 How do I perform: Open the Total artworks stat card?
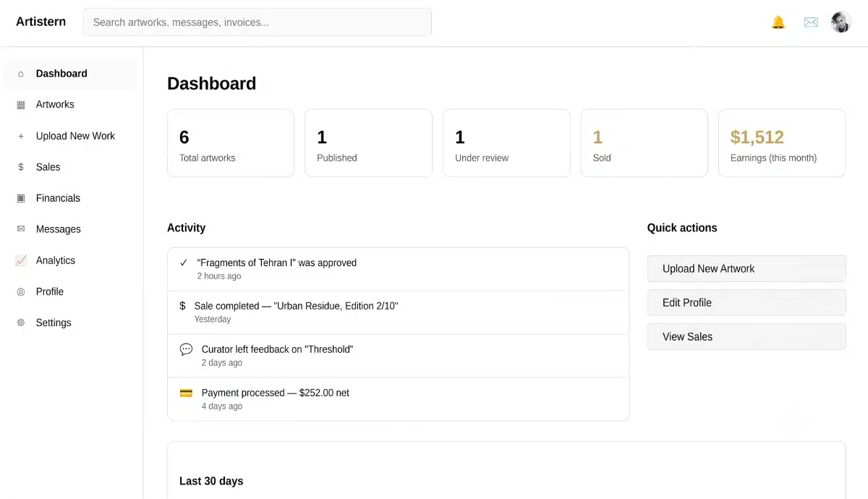pos(231,143)
